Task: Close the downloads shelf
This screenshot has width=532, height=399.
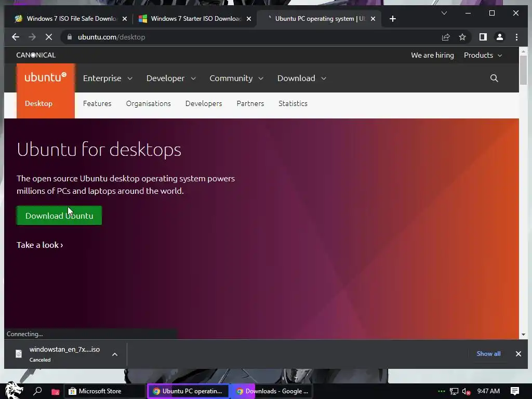Action: [518, 354]
